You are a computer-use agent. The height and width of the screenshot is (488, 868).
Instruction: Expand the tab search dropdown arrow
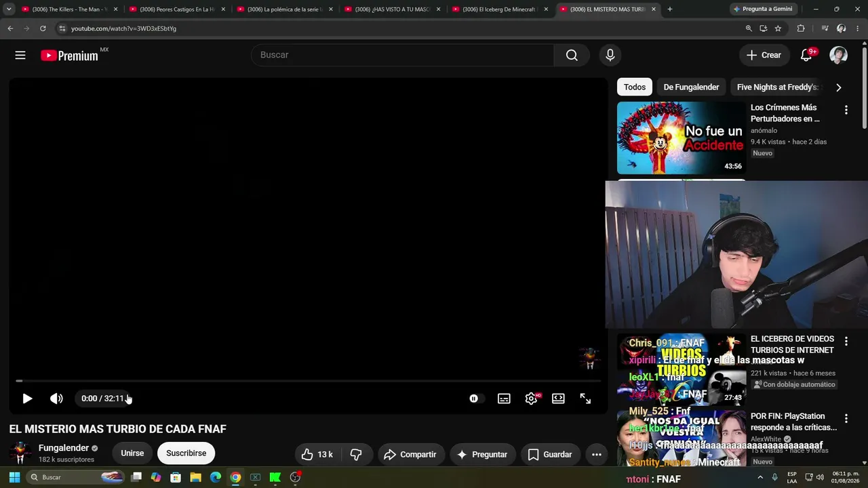click(9, 9)
